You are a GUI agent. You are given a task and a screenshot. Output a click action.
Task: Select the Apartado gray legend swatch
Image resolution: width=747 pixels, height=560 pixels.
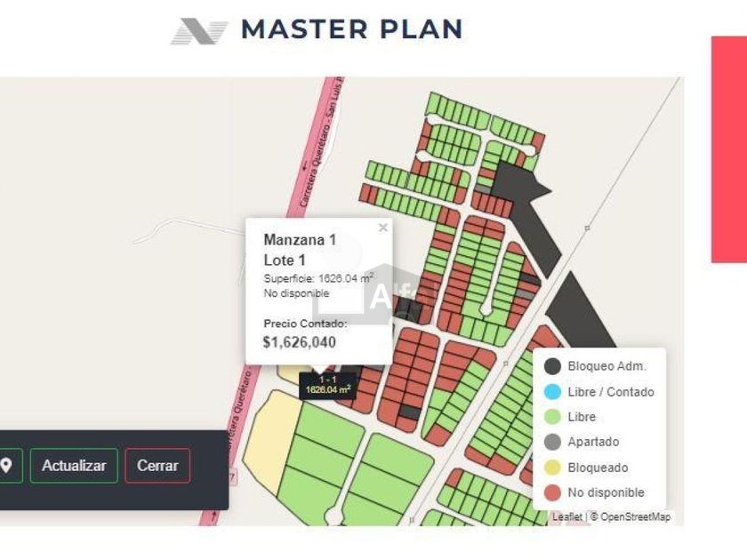[552, 442]
